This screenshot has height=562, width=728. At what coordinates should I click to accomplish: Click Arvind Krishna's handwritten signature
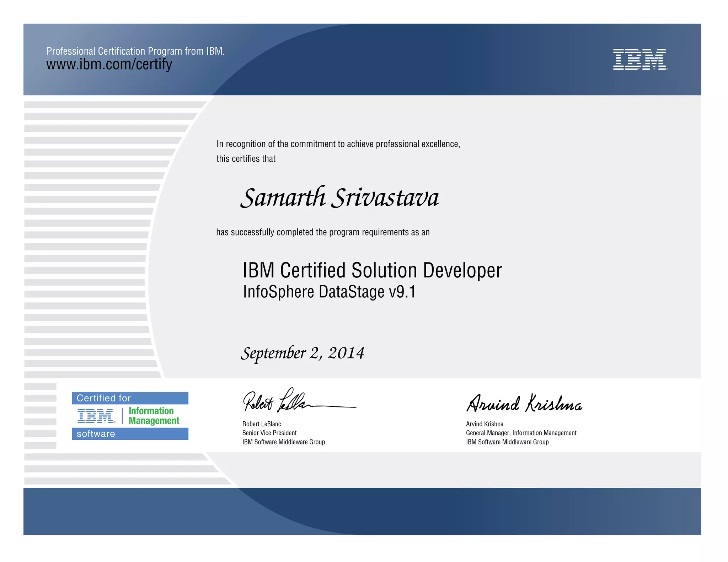[524, 404]
